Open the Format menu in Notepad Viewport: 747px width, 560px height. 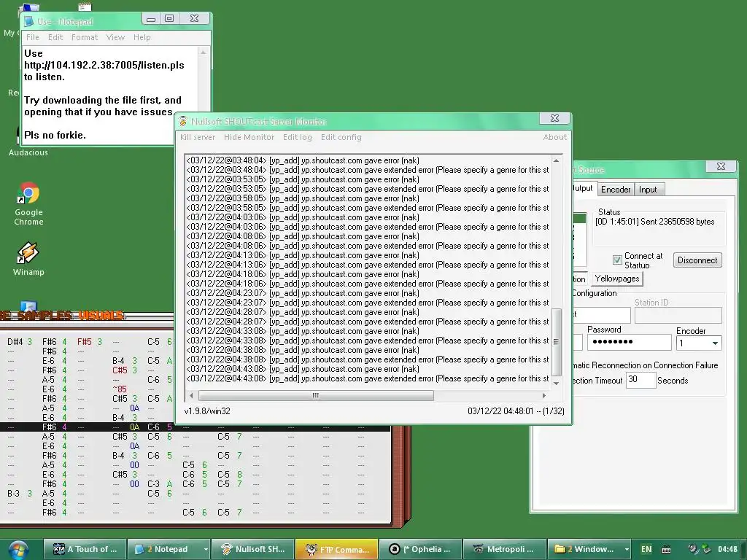click(85, 37)
